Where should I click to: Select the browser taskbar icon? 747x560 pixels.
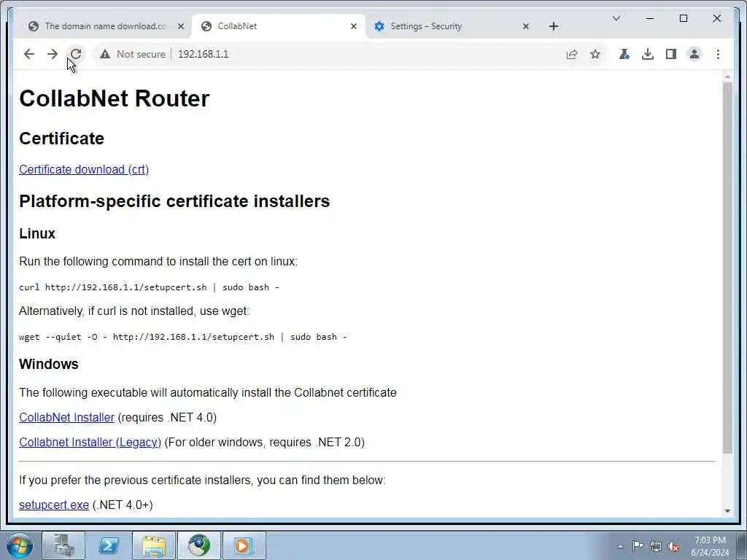198,545
